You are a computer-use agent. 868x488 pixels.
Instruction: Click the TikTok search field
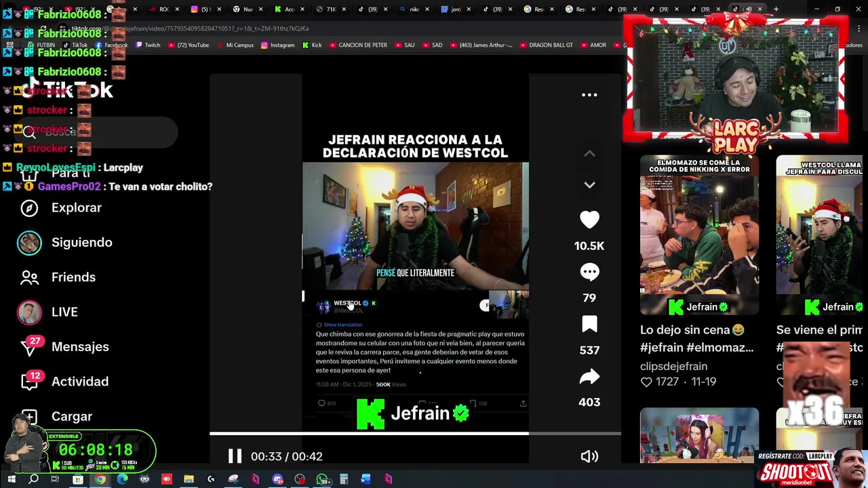[x=98, y=131]
